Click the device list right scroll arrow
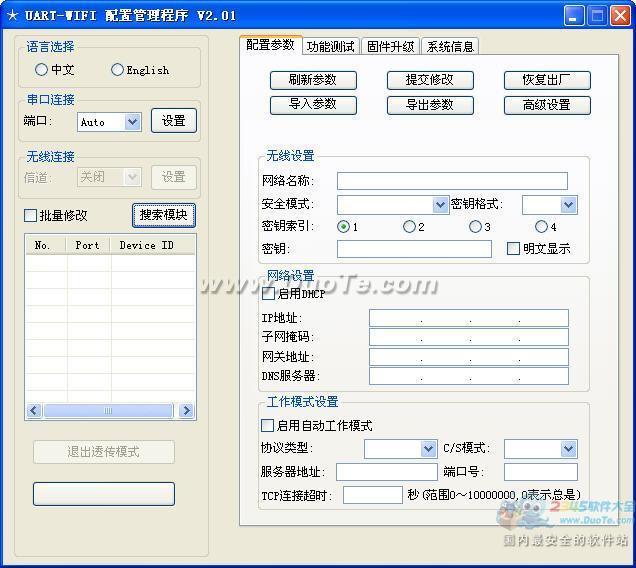 click(186, 410)
